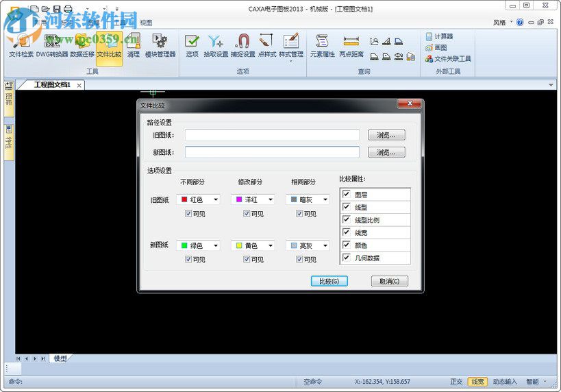Click the 旧图纸 path input field

click(x=272, y=135)
